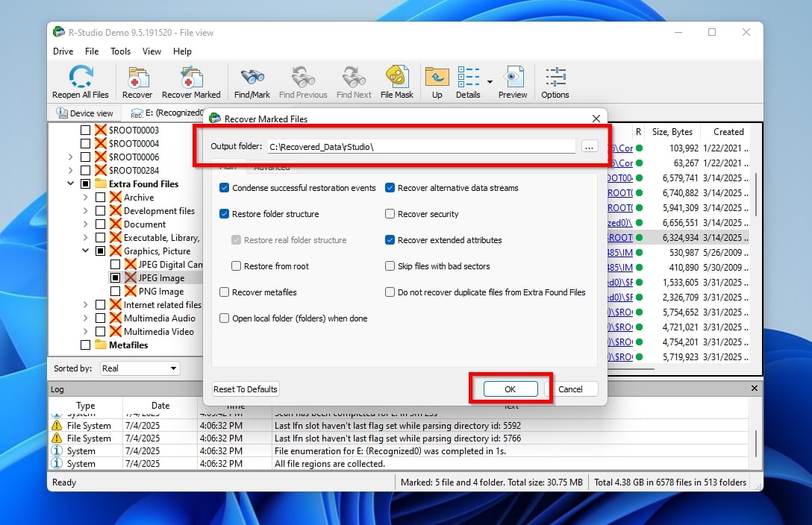
Task: Expand the Internet related files tree node
Action: (x=85, y=305)
